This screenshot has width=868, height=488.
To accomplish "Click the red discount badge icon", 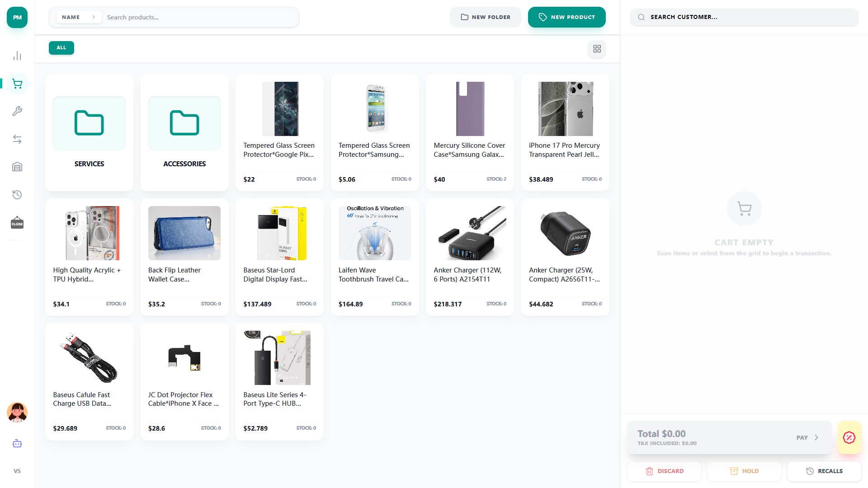I will pyautogui.click(x=849, y=437).
